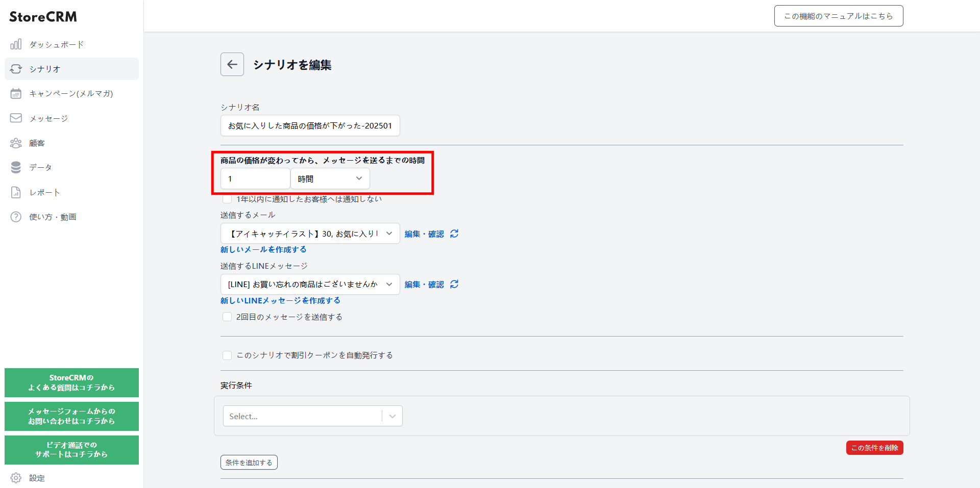Click the 実行条件 label
This screenshot has width=980, height=488.
(x=236, y=386)
